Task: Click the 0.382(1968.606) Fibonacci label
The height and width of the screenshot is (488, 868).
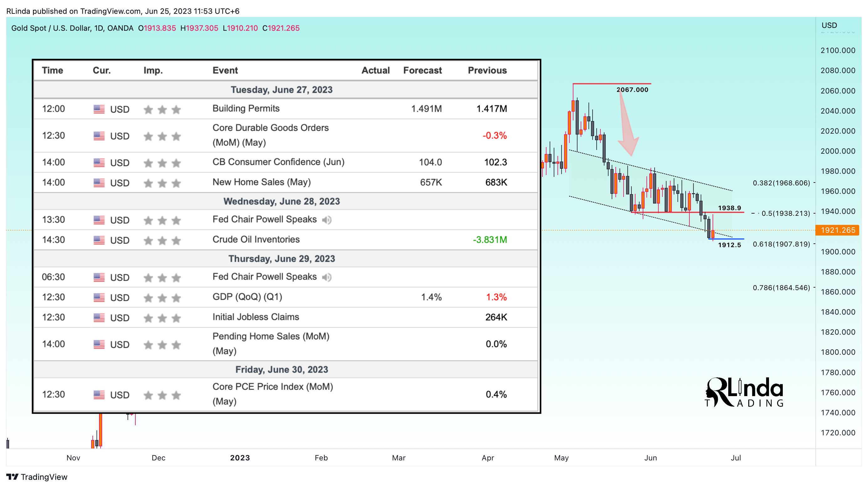Action: (x=782, y=183)
